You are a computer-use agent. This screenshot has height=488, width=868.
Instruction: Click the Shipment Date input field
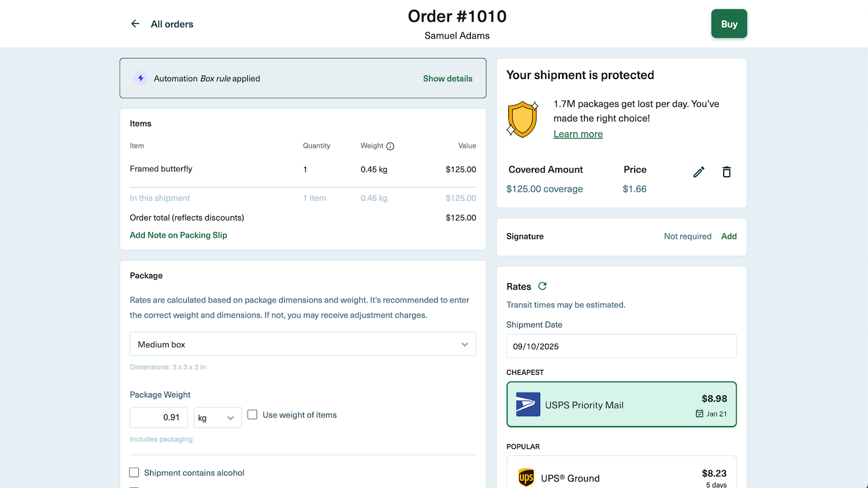tap(621, 346)
